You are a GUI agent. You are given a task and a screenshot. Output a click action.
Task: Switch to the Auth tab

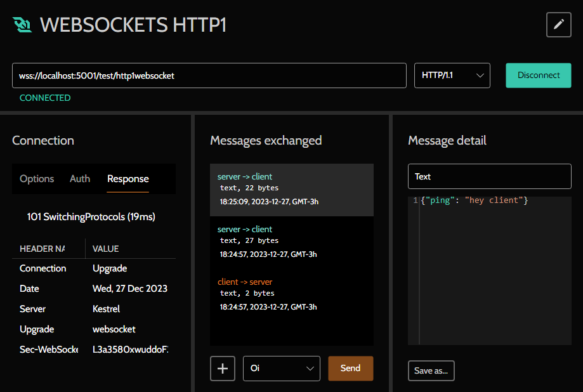point(79,178)
